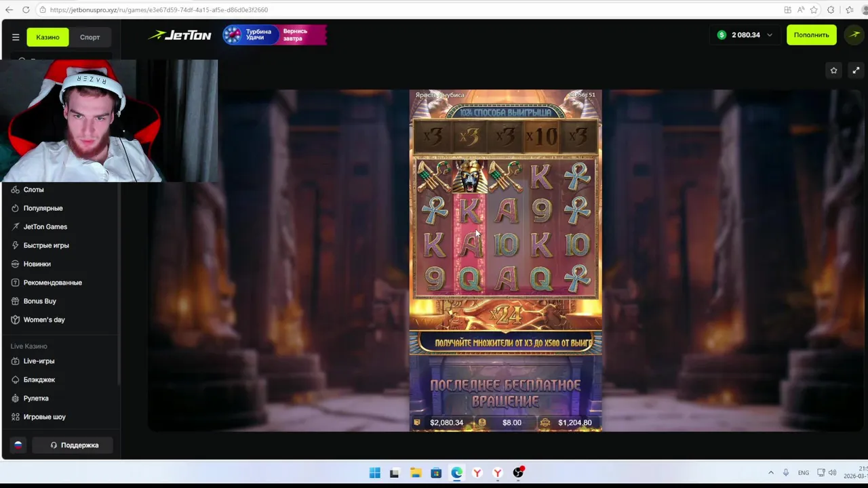
Task: Open OBS Studio from the taskbar
Action: [x=519, y=473]
